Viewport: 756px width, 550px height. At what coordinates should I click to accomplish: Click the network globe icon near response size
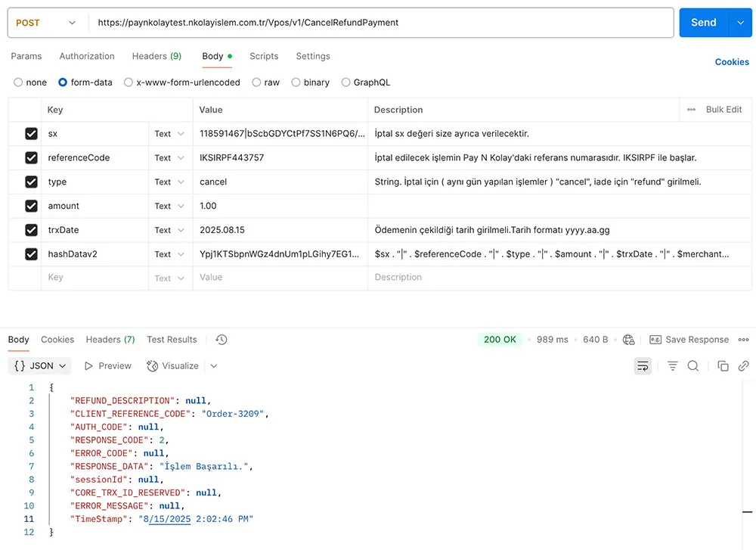pos(628,340)
